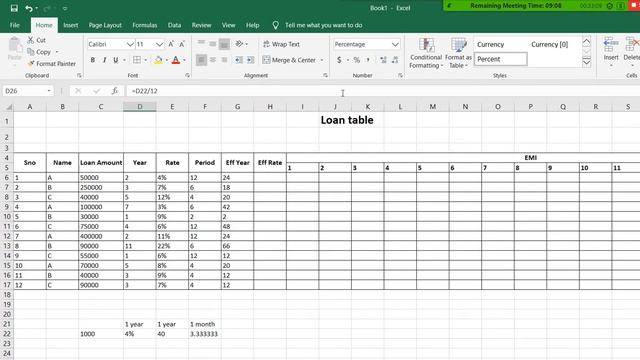
Task: Switch to the Formulas tab
Action: tap(144, 25)
